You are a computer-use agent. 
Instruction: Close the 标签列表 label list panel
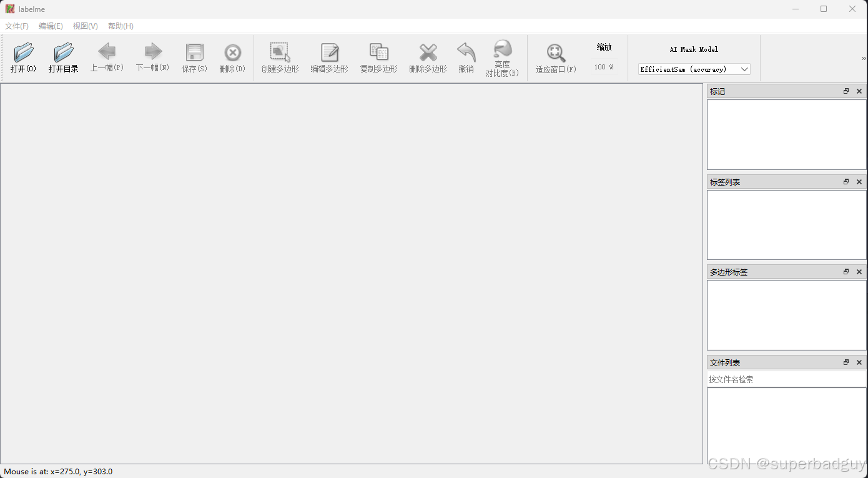(859, 182)
